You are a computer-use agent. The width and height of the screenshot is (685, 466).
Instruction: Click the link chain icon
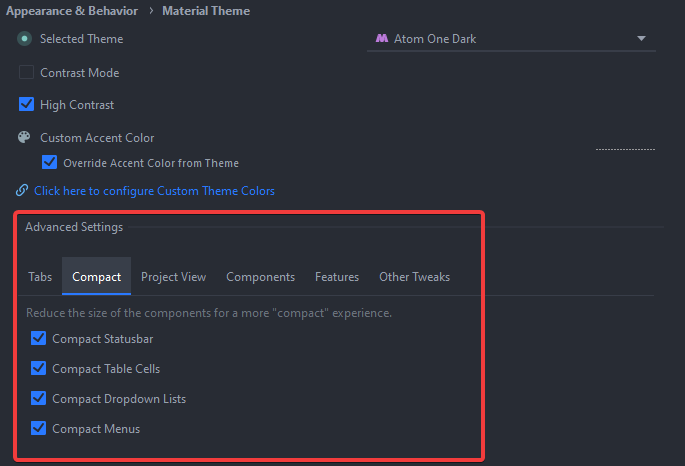(x=22, y=190)
